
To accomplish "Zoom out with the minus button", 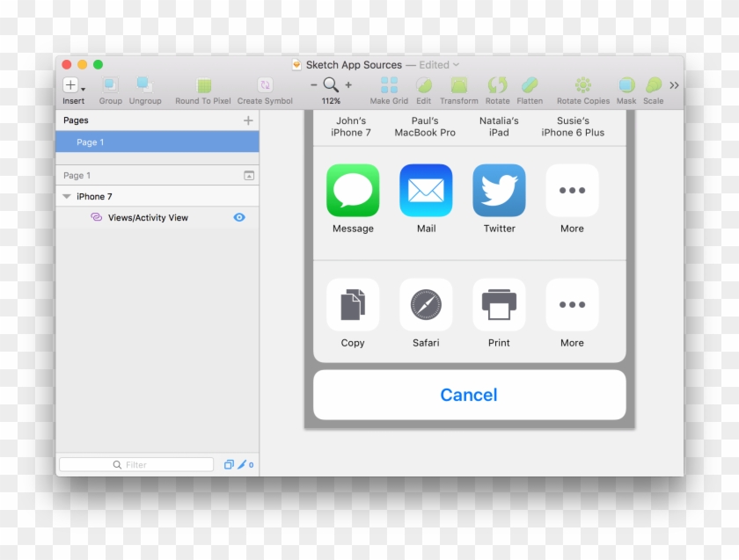I will (314, 85).
